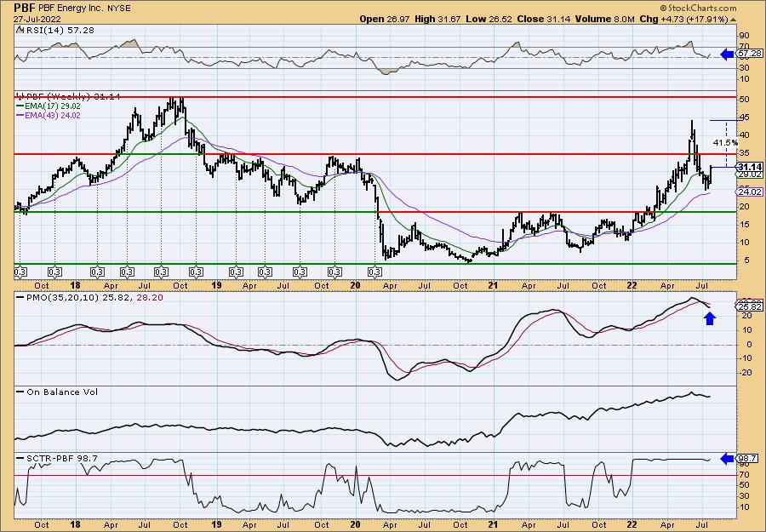The width and height of the screenshot is (766, 532).
Task: Click the 45 level on the price axis
Action: click(744, 117)
